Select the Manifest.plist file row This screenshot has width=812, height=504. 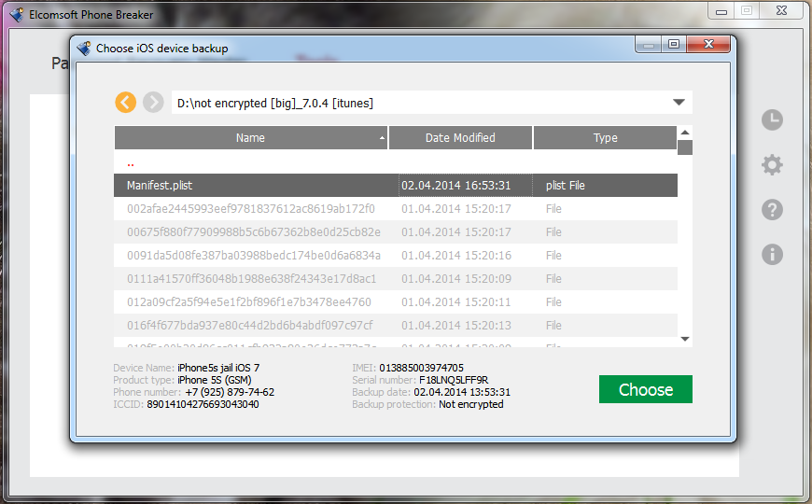click(x=396, y=186)
